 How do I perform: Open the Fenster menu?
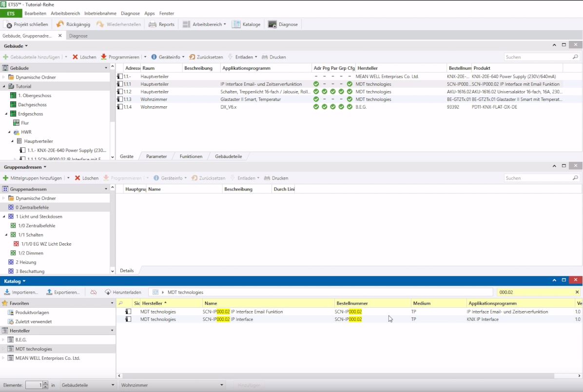[167, 13]
